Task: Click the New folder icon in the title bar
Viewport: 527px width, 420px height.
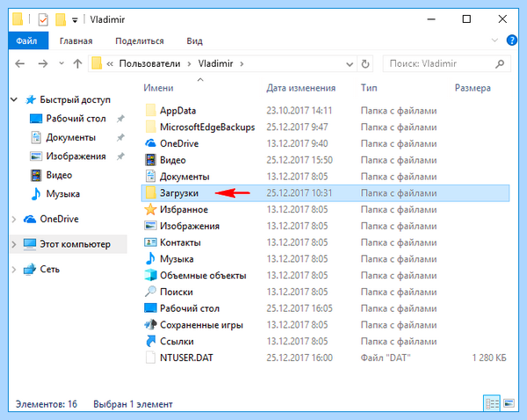Action: [x=60, y=19]
